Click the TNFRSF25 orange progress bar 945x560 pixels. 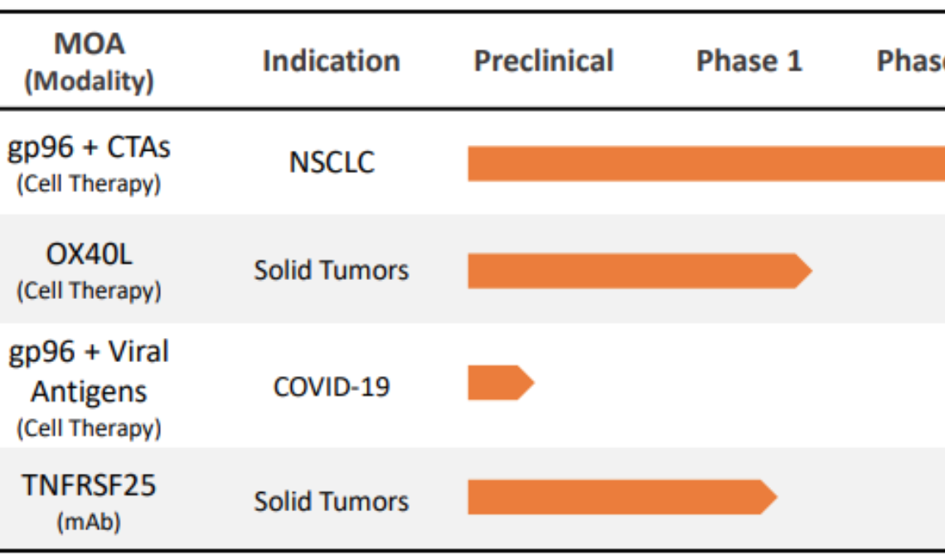coord(618,497)
